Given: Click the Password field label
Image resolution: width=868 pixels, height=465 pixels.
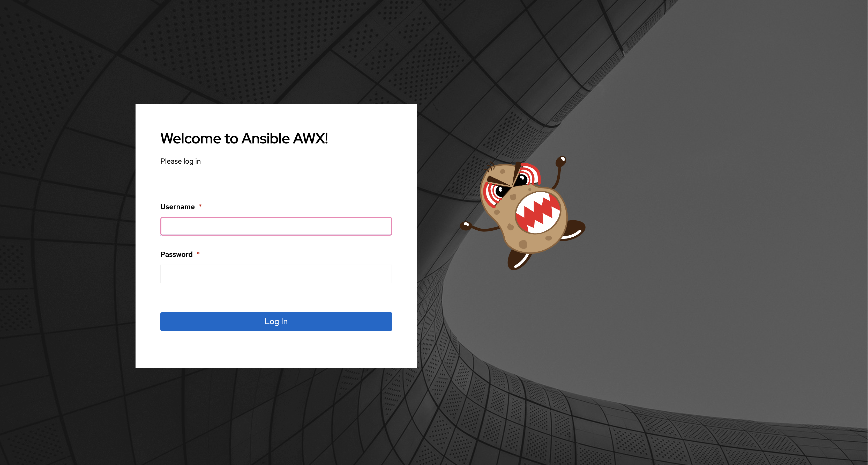Looking at the screenshot, I should coord(177,254).
